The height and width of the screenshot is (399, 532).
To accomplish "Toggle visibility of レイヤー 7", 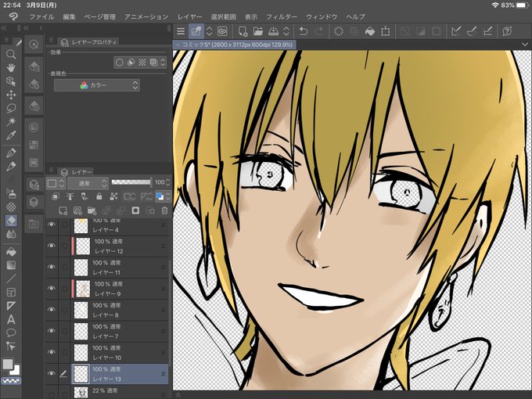I will coord(52,331).
